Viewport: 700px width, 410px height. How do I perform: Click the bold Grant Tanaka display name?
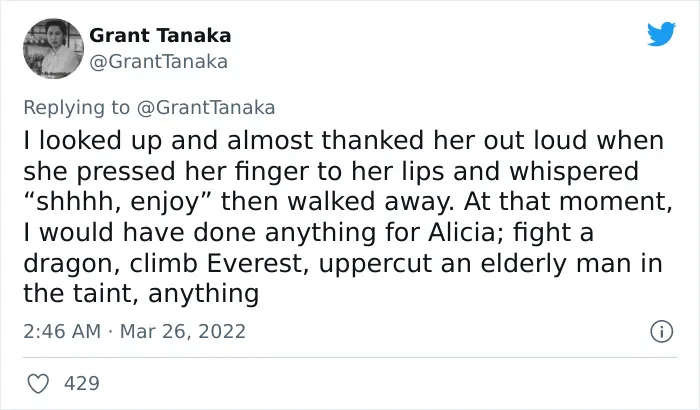point(160,36)
